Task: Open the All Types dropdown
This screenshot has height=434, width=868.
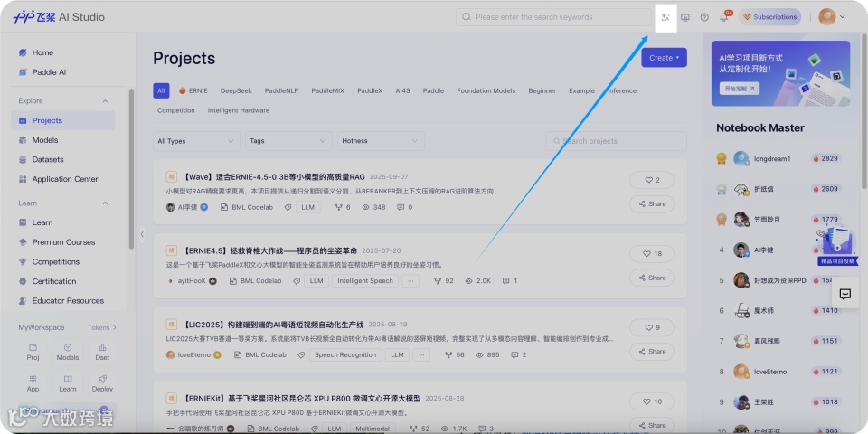Action: coord(196,141)
